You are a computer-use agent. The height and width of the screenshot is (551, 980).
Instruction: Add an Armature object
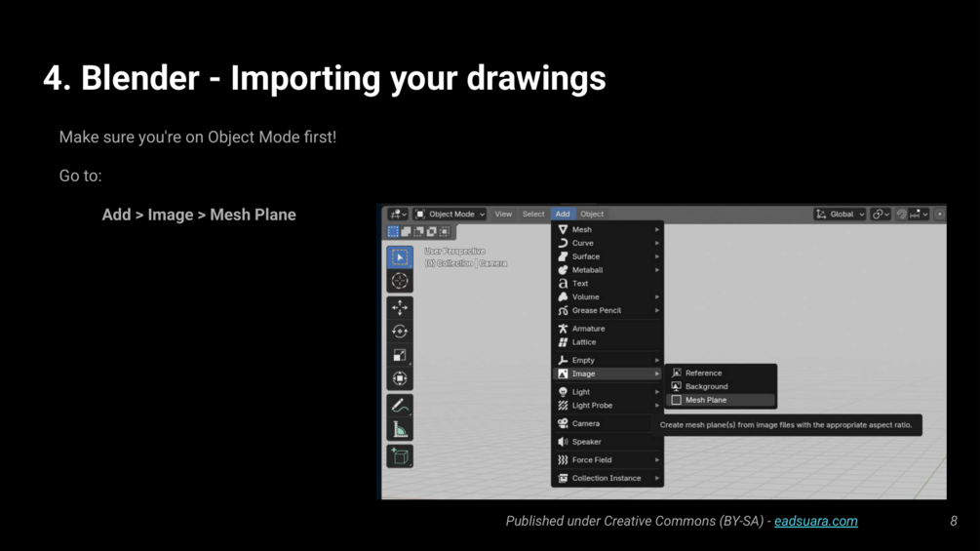point(608,329)
